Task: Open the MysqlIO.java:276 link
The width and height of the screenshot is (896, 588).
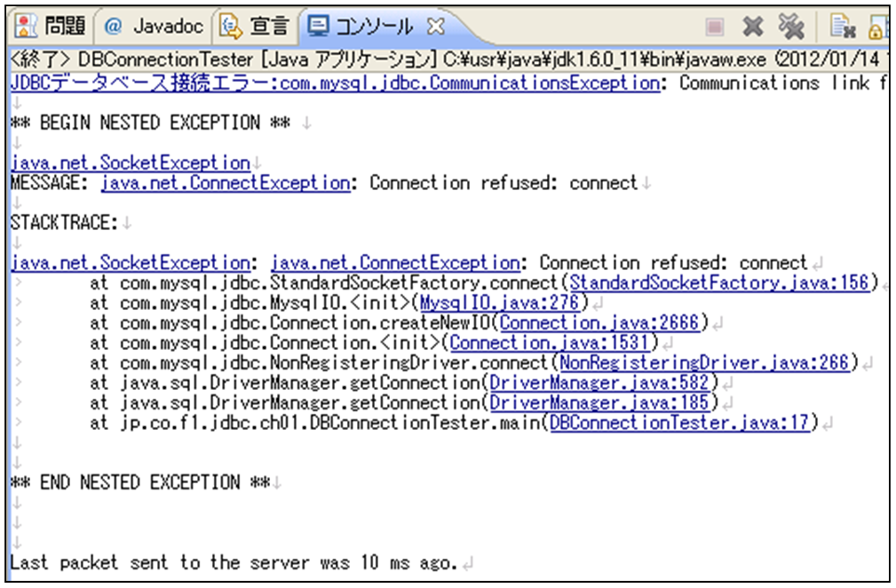Action: point(500,303)
